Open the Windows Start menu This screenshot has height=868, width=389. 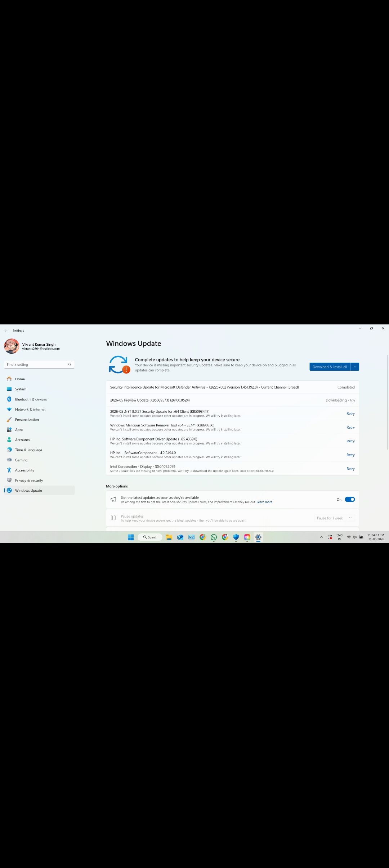tap(131, 537)
